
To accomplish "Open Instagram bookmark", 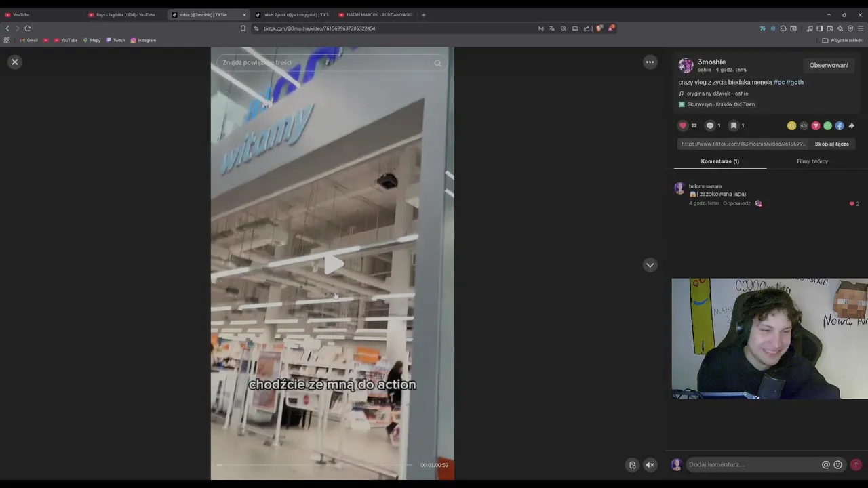I will click(x=143, y=40).
